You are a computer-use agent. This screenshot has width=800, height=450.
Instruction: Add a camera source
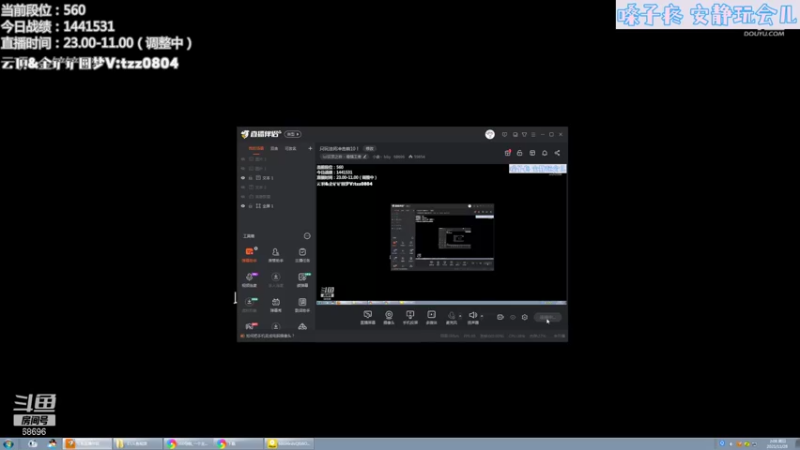389,317
